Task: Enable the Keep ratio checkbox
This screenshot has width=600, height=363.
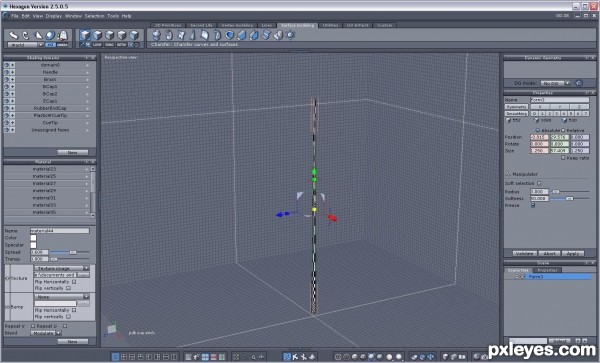Action: 563,158
